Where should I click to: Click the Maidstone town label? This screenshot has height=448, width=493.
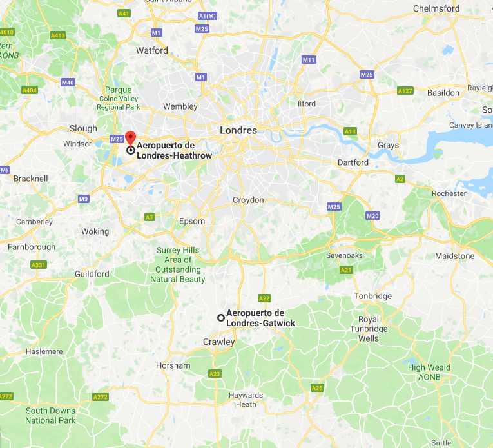click(454, 256)
